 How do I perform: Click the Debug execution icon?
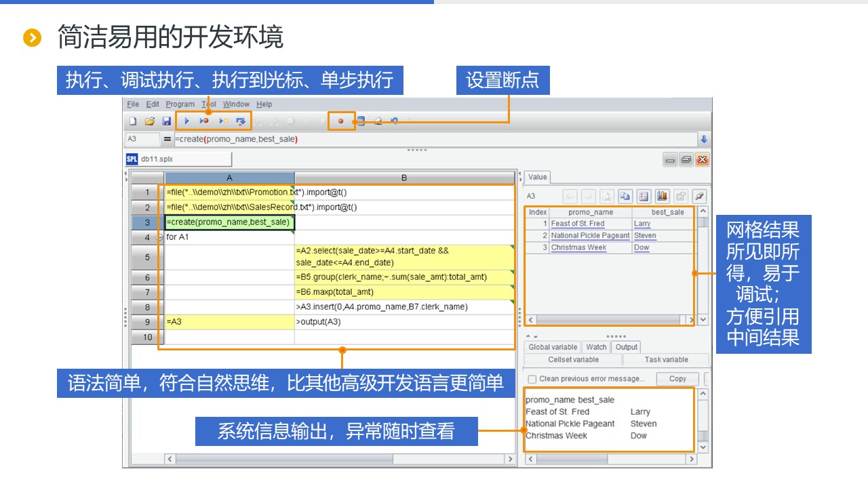(204, 121)
